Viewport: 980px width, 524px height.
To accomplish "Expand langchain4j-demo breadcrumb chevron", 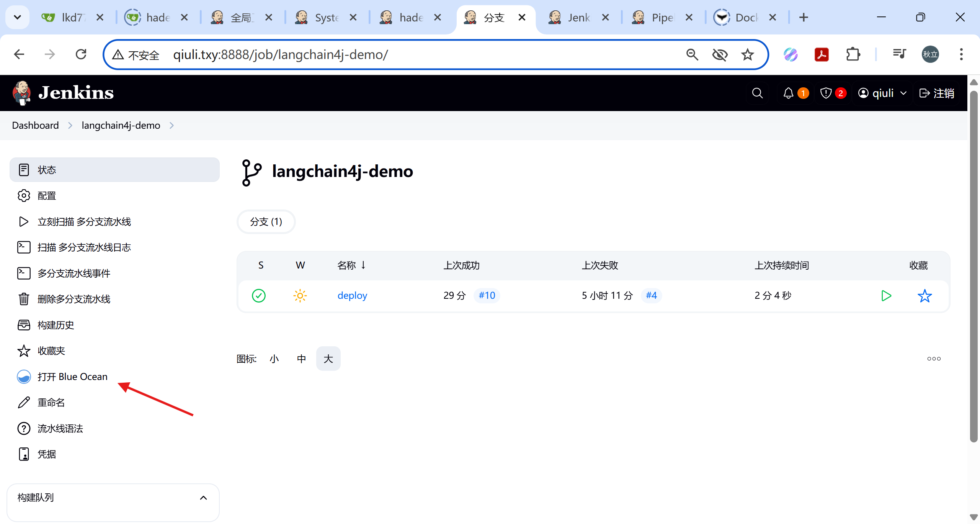I will point(171,125).
